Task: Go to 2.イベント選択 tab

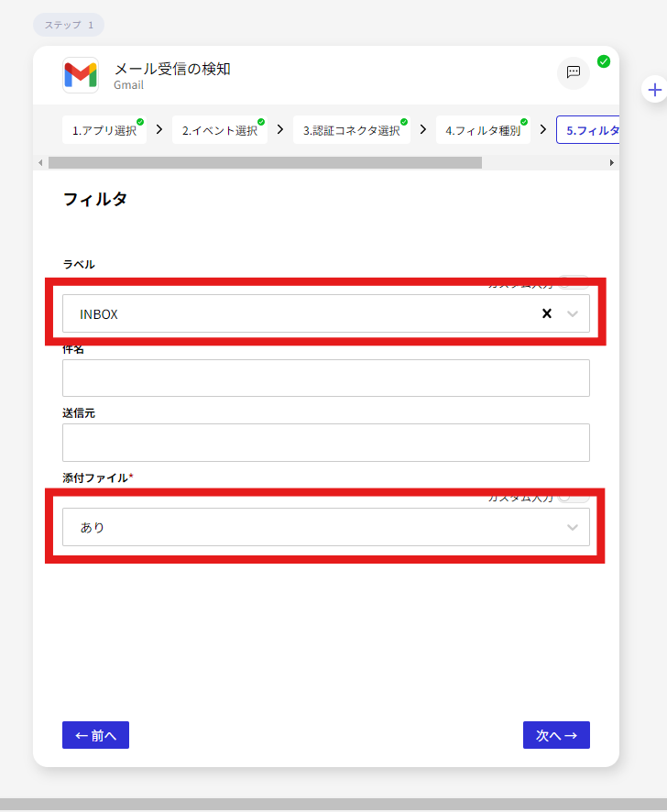Action: tap(220, 130)
